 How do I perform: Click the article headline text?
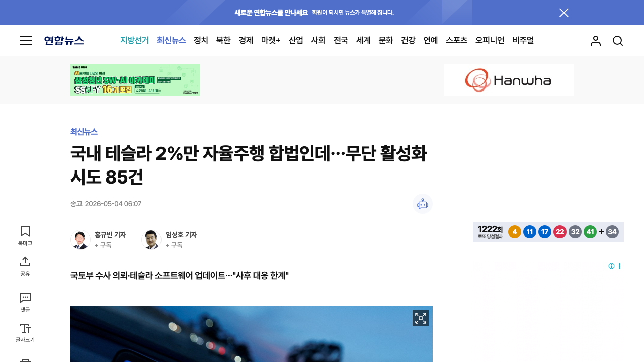[249, 165]
